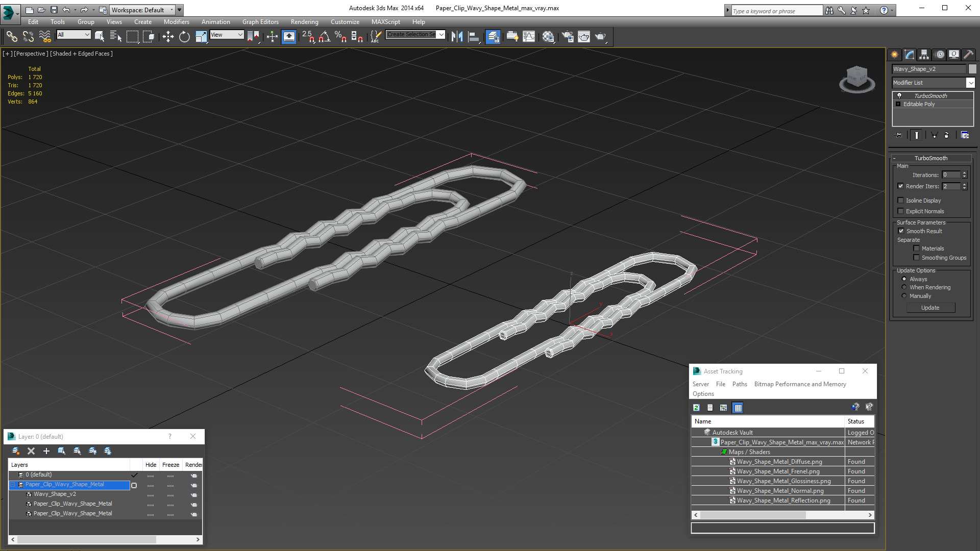Select When Rendering update option
Viewport: 980px width, 551px height.
coord(904,287)
